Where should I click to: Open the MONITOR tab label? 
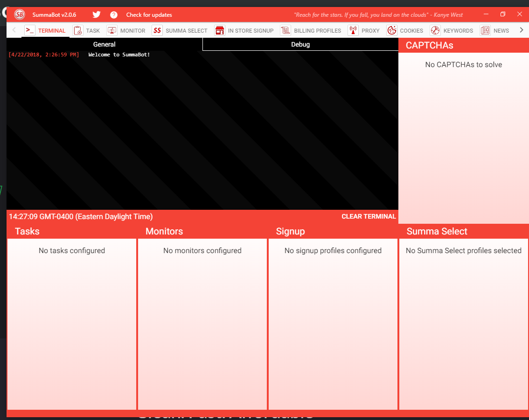coord(132,31)
